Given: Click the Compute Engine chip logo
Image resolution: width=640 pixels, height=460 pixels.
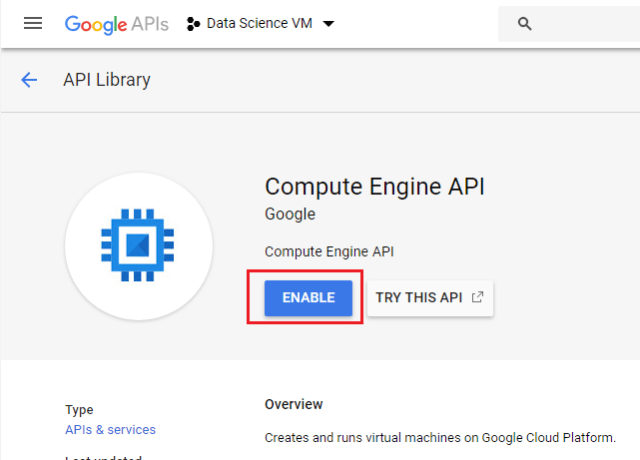Looking at the screenshot, I should click(138, 246).
